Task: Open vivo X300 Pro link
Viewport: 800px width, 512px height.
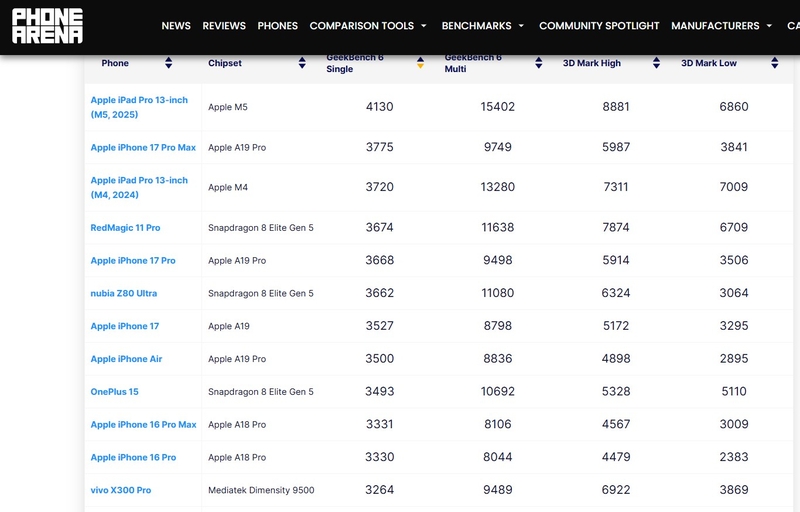Action: click(120, 490)
